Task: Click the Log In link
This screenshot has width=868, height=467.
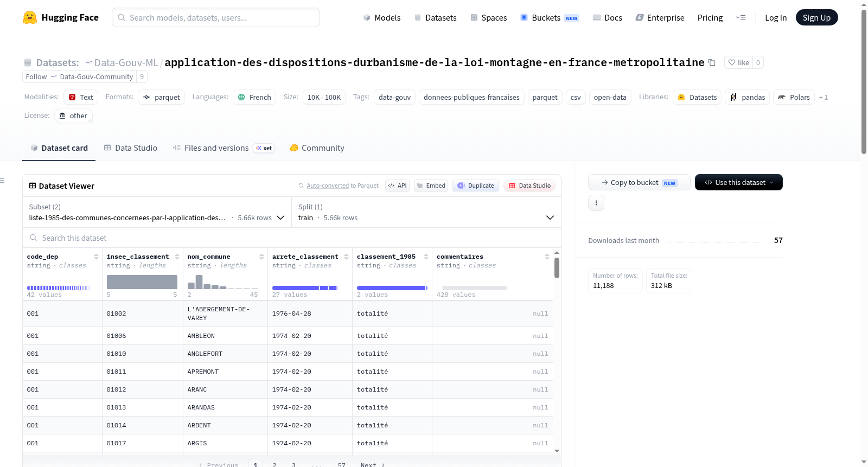Action: 775,17
